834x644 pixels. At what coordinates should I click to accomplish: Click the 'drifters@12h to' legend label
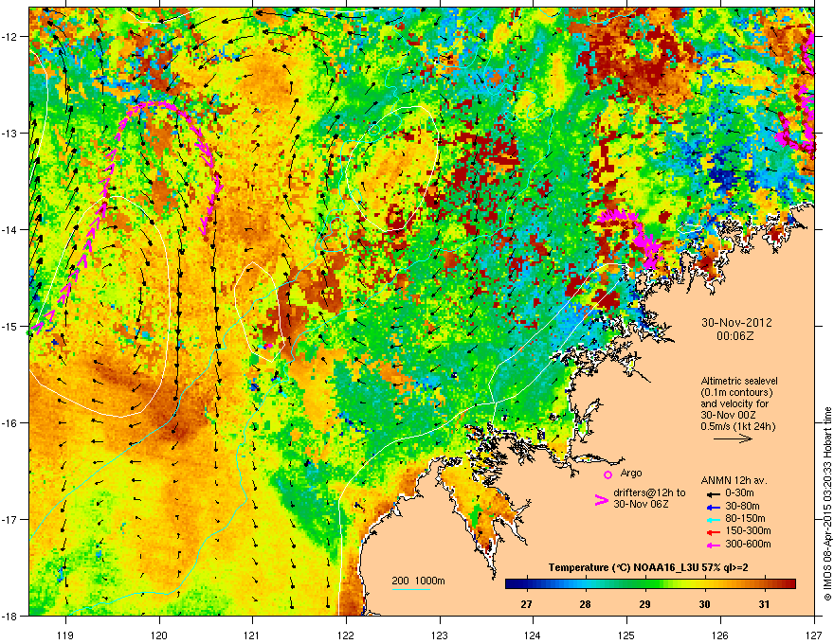649,493
